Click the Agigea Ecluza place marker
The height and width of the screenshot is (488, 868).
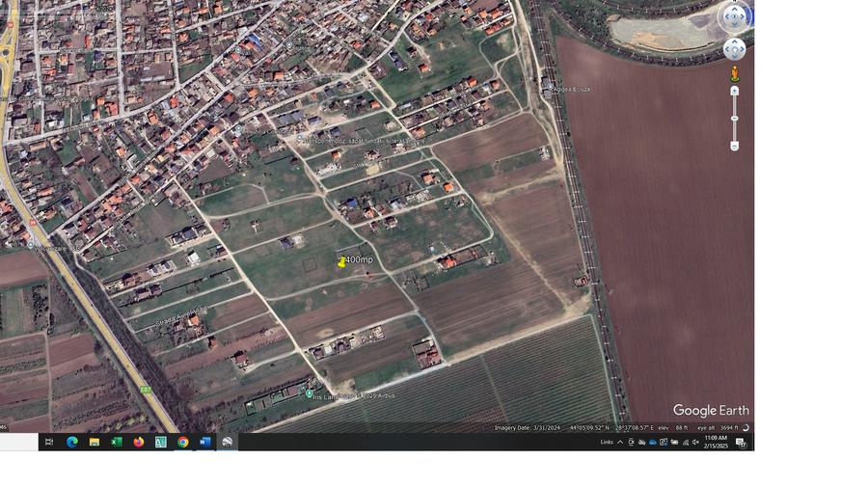pyautogui.click(x=547, y=89)
